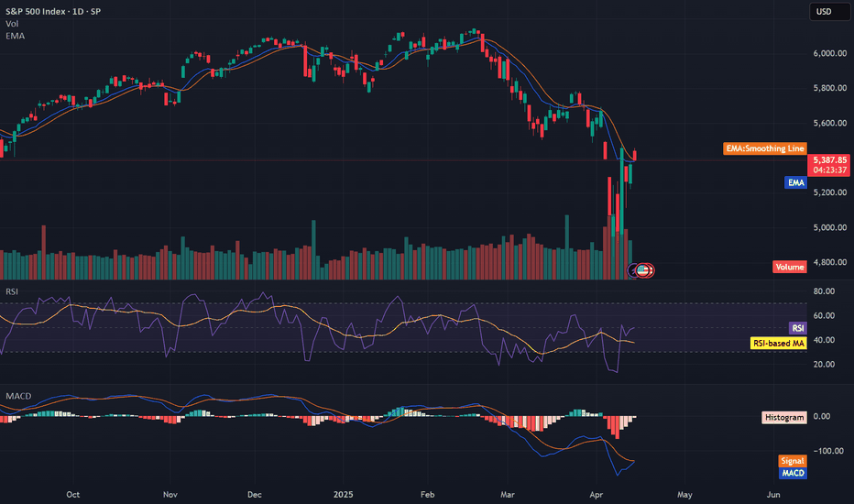Click the purple event marker icon
The width and height of the screenshot is (854, 504).
[633, 270]
